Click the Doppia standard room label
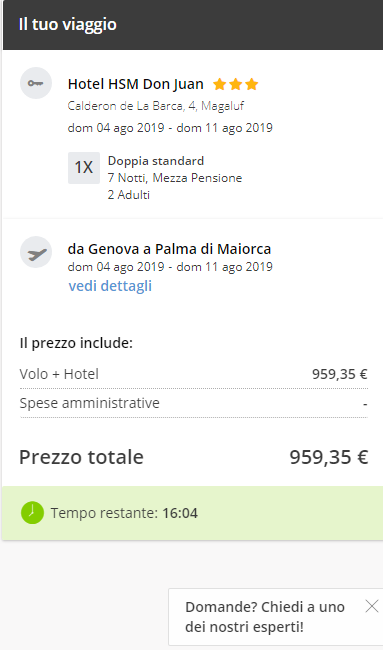The image size is (383, 651). coord(156,161)
